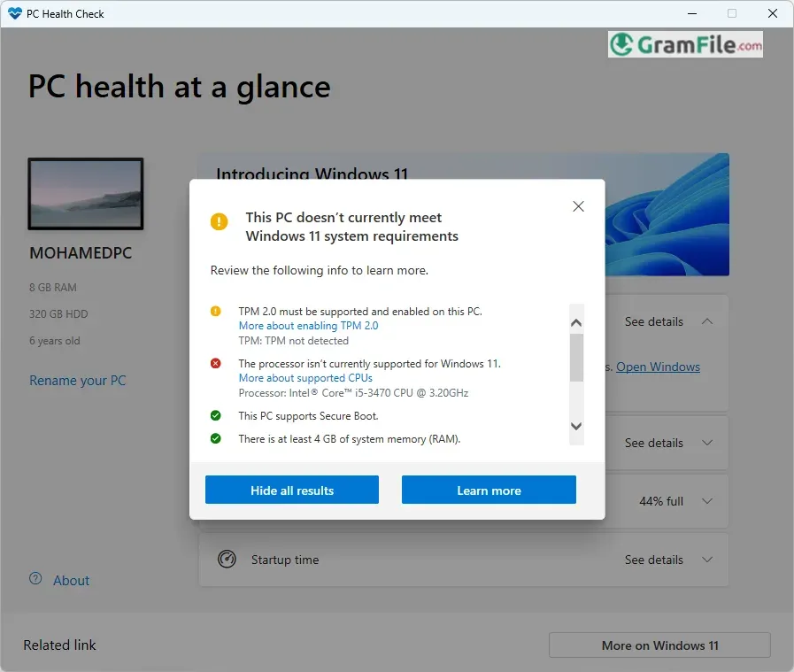The height and width of the screenshot is (672, 794).
Task: Click the 8 GB RAM text
Action: (52, 287)
